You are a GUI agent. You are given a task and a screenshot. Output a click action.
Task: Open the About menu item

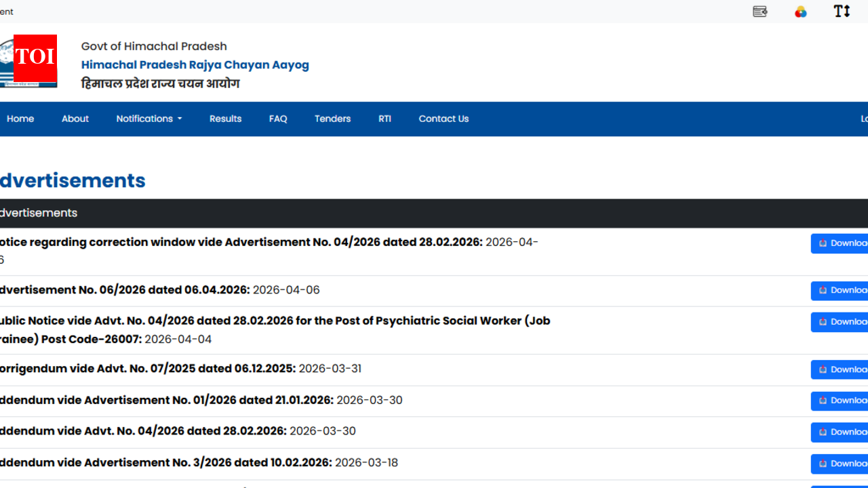75,119
